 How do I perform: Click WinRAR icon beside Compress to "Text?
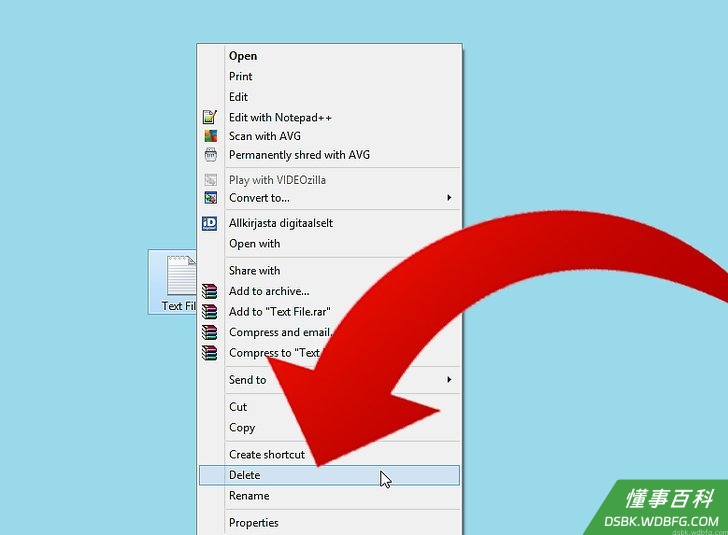209,353
